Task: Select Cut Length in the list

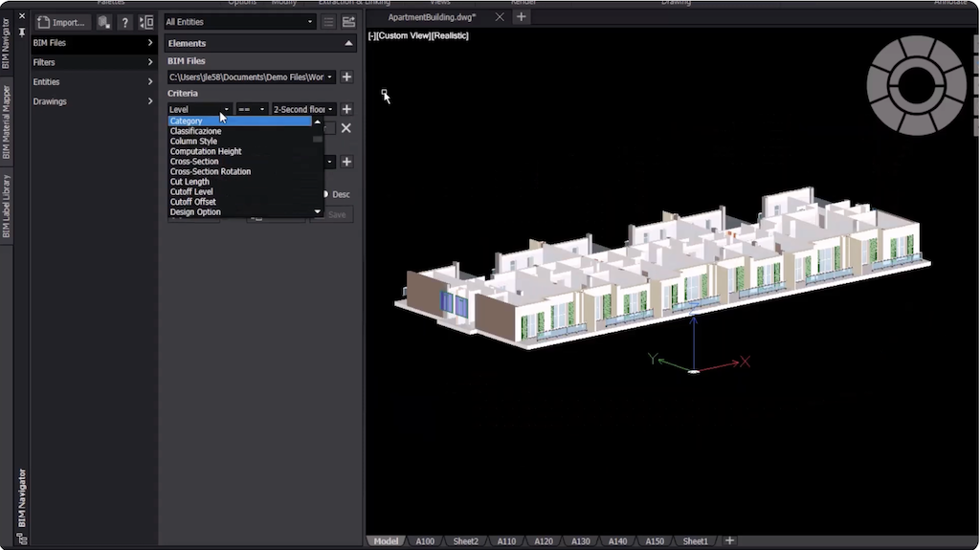Action: pyautogui.click(x=239, y=182)
